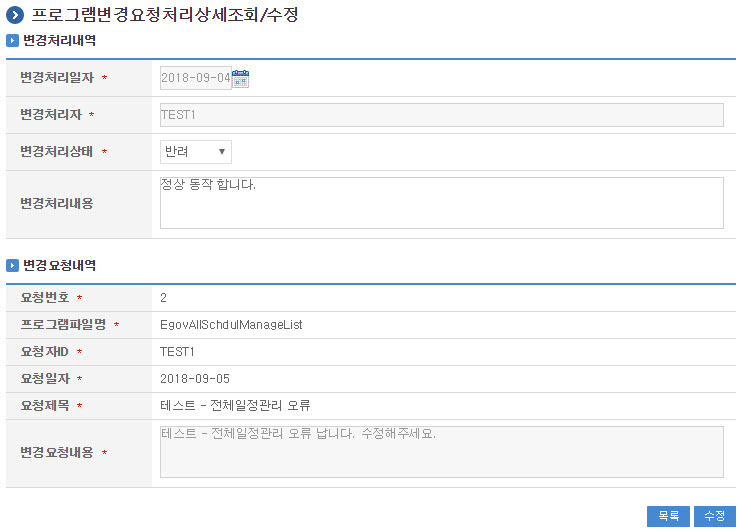Click the 변경처리내용 field label
The height and width of the screenshot is (532, 742).
[x=57, y=204]
